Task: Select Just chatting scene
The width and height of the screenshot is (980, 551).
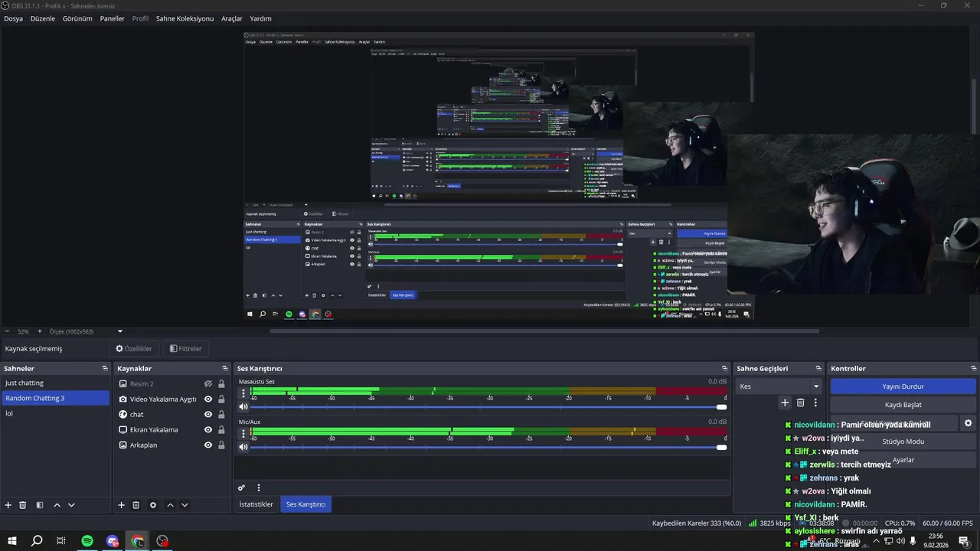Action: pyautogui.click(x=56, y=383)
